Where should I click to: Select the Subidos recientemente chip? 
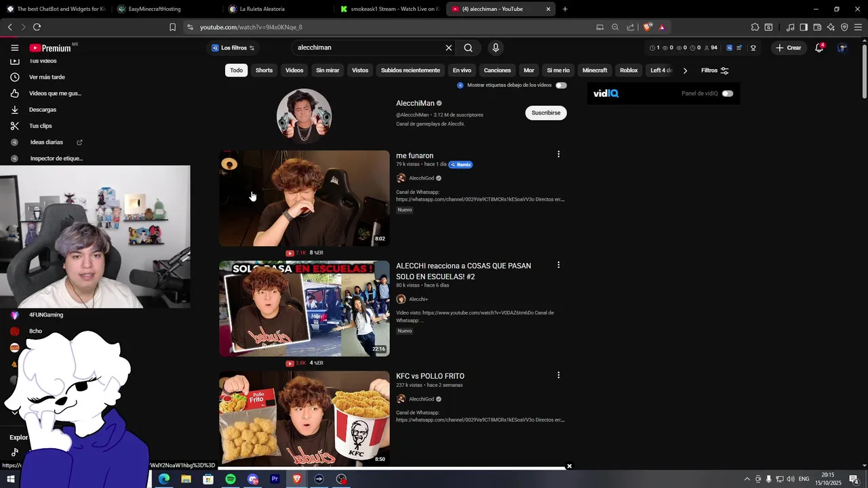pos(410,70)
